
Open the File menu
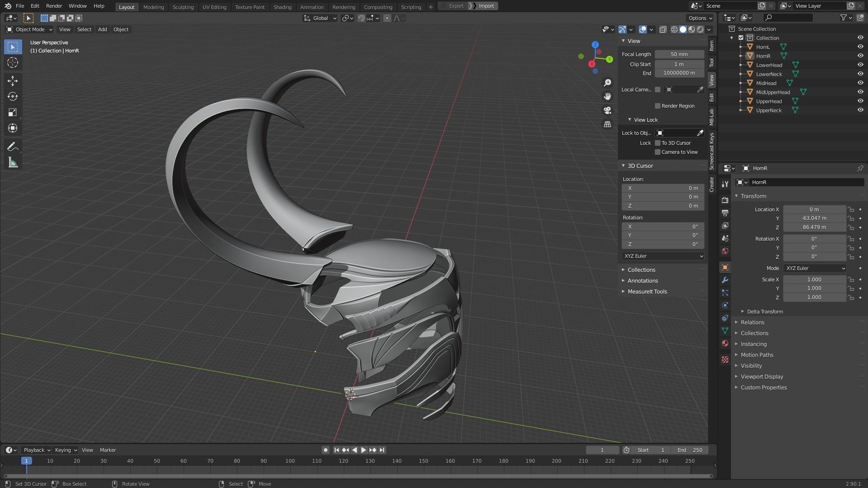(x=20, y=6)
